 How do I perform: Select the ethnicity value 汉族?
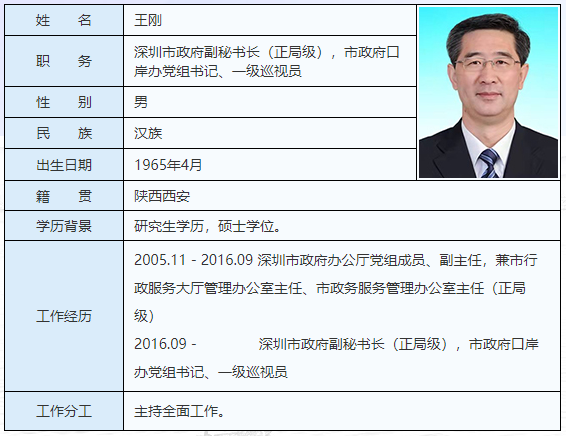148,133
